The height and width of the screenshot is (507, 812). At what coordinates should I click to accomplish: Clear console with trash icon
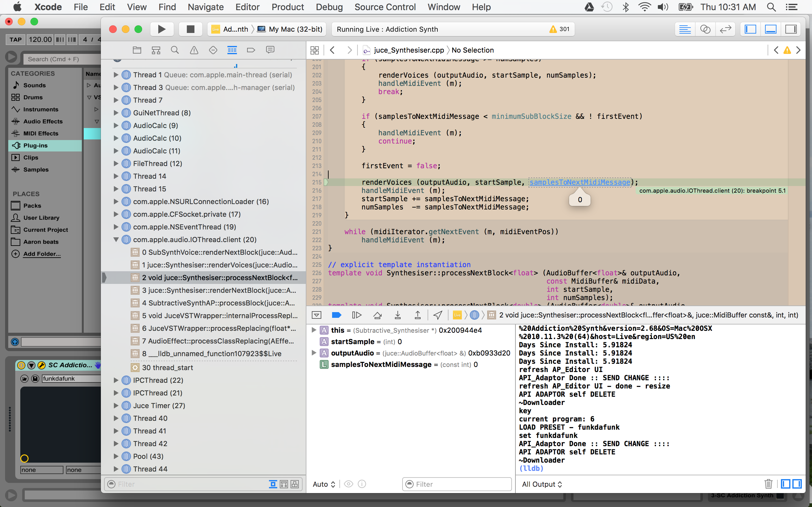tap(768, 484)
